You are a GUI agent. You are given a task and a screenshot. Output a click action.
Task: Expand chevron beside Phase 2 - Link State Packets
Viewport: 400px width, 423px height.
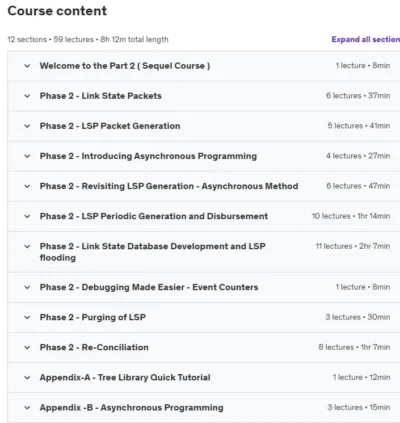coord(27,96)
